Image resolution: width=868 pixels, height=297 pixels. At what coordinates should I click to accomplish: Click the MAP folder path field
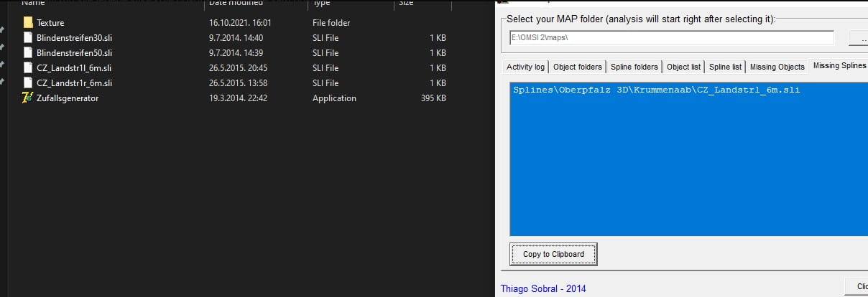click(x=670, y=38)
